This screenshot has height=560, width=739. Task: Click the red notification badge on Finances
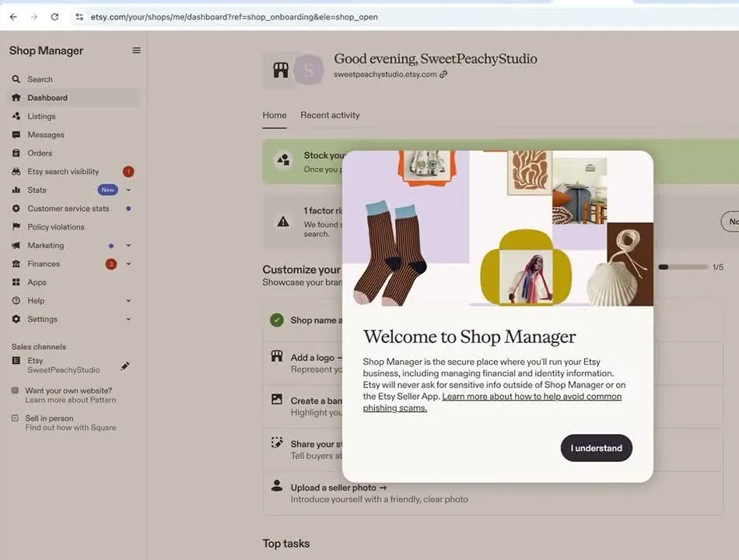coord(110,264)
